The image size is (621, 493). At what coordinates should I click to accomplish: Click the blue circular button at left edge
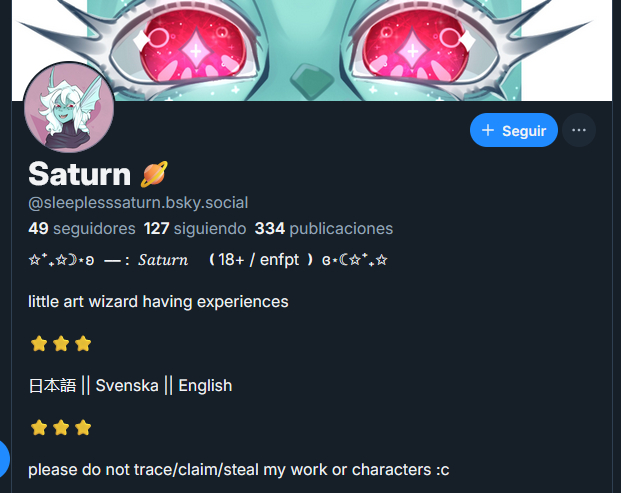click(3, 459)
